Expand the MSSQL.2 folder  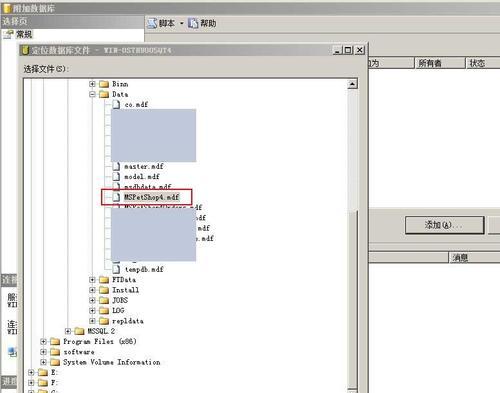[68, 331]
